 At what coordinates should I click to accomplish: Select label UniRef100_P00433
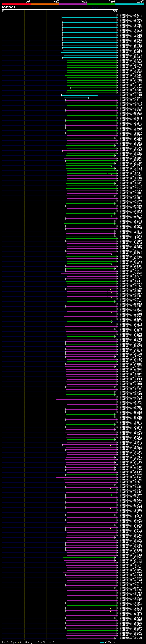coord(131,610)
